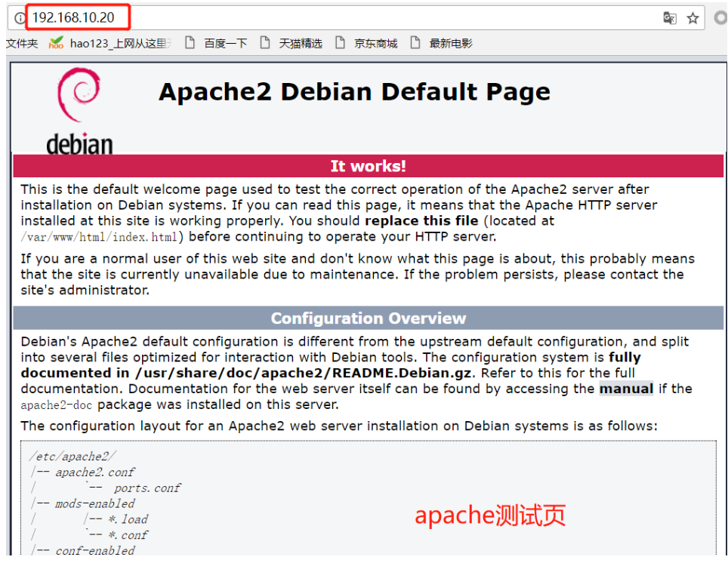
Task: Follow the manual link in documentation paragraph
Action: click(x=626, y=389)
